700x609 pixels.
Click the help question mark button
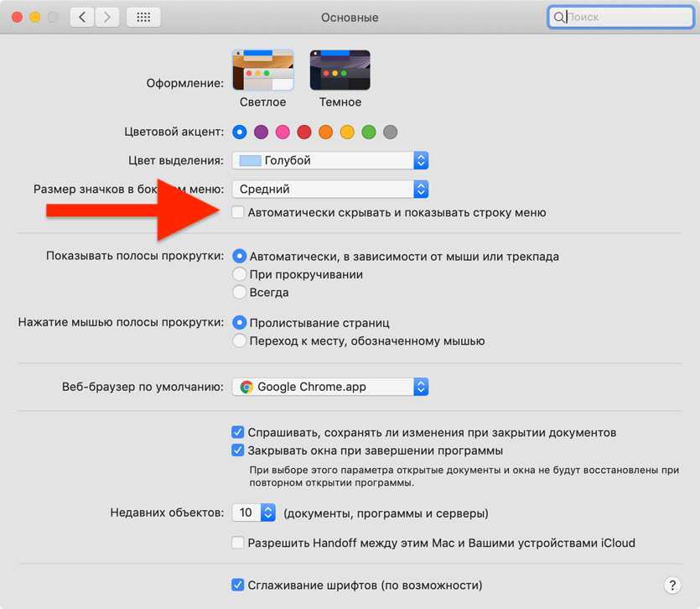[672, 585]
